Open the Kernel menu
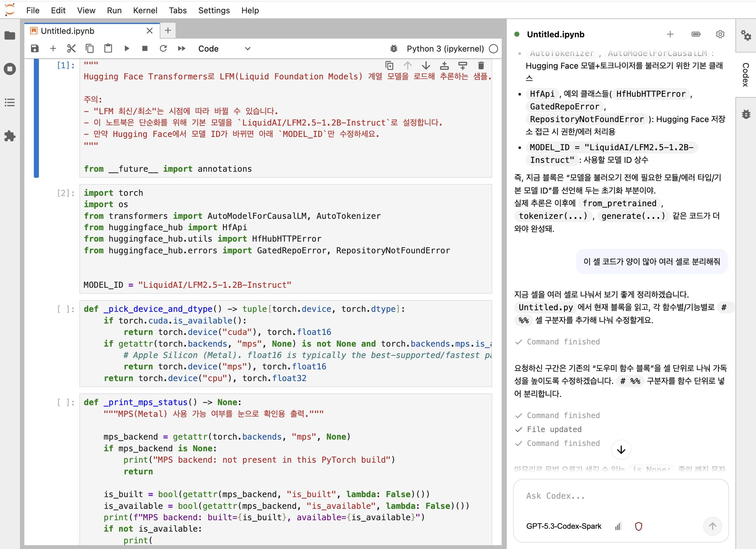 145,10
